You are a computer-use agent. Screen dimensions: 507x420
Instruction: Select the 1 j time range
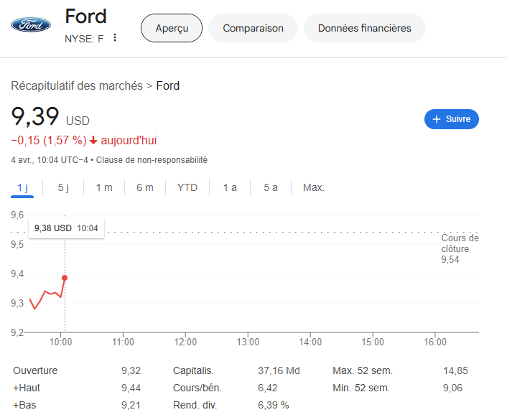(22, 187)
